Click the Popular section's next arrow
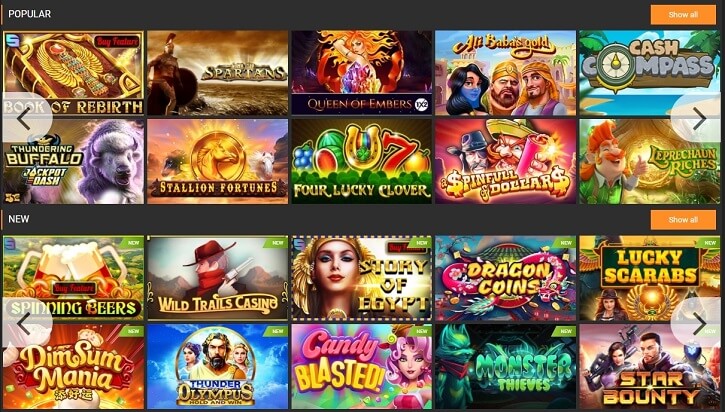The height and width of the screenshot is (412, 725). pyautogui.click(x=698, y=118)
